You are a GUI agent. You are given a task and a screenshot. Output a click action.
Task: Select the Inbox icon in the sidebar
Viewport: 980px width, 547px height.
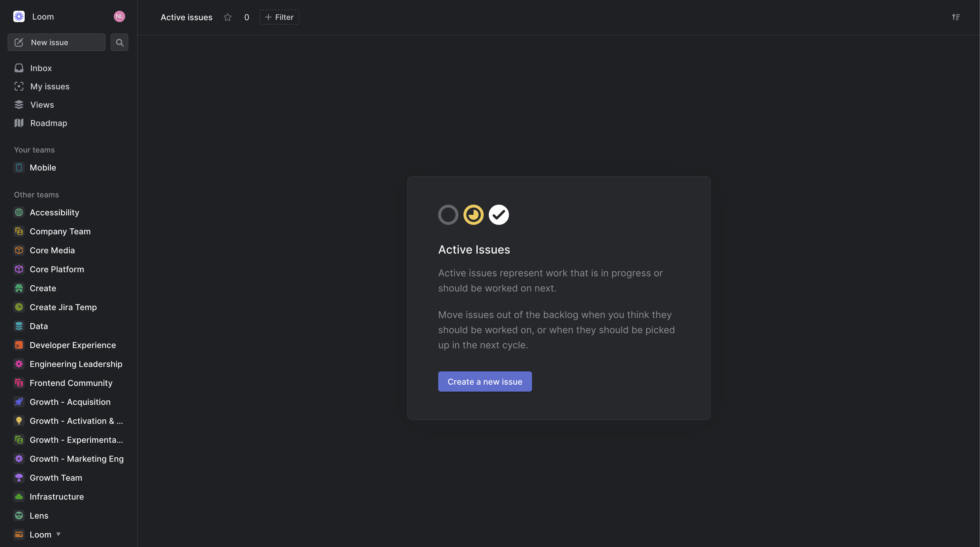coord(19,68)
